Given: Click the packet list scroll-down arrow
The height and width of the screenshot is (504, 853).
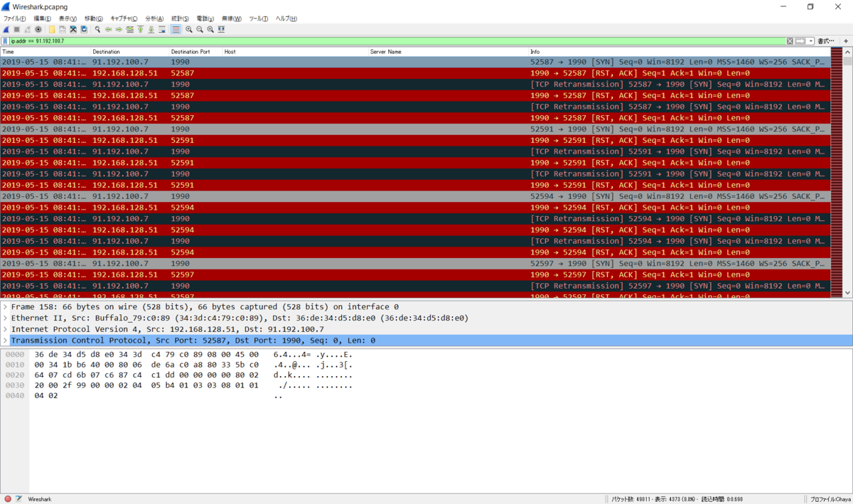Looking at the screenshot, I should click(847, 292).
